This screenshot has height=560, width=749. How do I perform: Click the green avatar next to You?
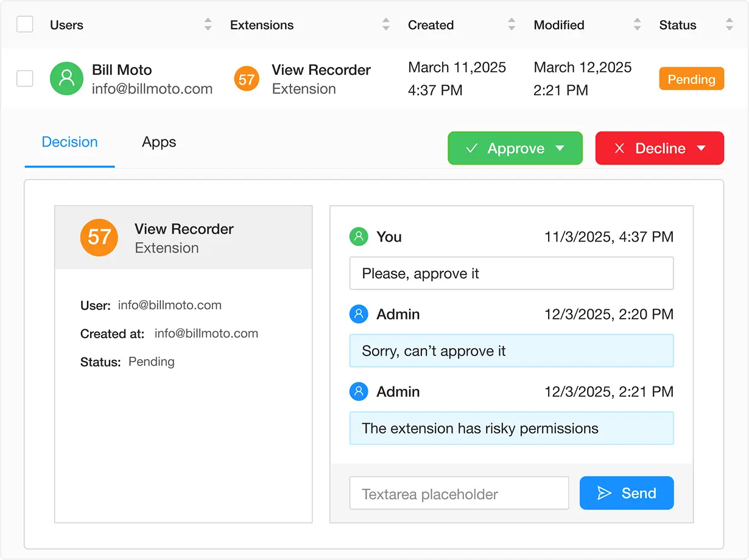(359, 237)
